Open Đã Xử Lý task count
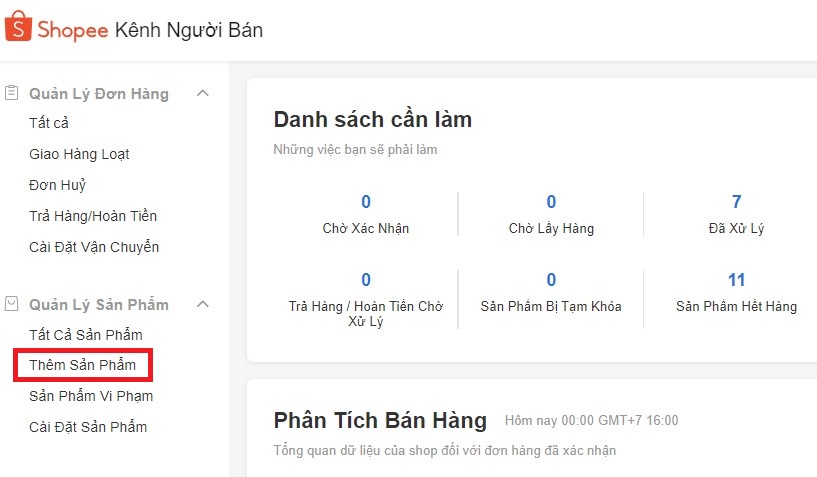Viewport: 817px width, 477px height. [x=736, y=214]
